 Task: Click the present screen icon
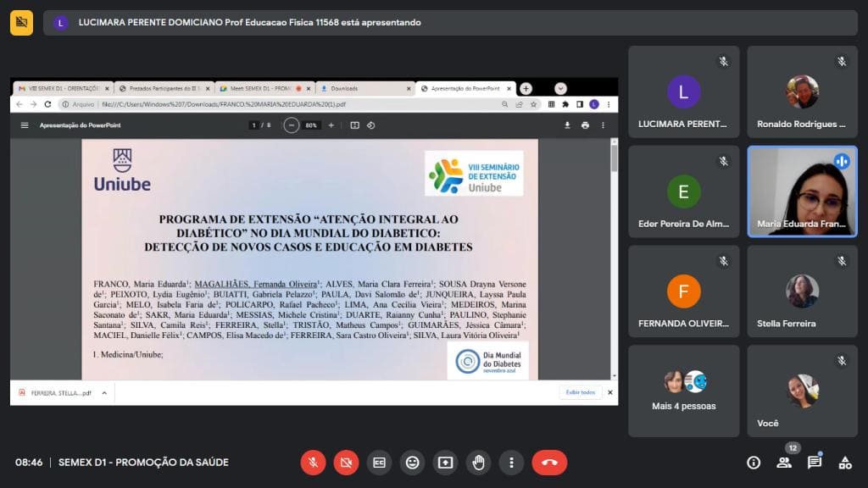446,463
